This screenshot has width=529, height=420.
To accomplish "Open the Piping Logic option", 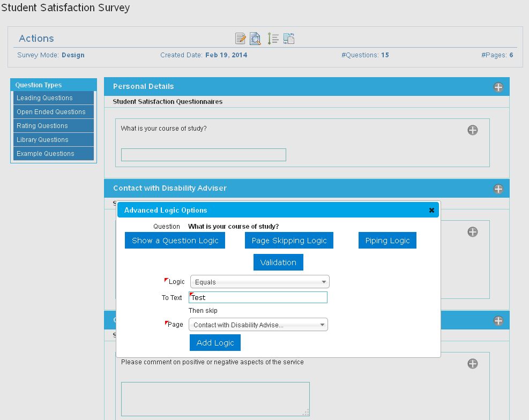I will tap(387, 241).
